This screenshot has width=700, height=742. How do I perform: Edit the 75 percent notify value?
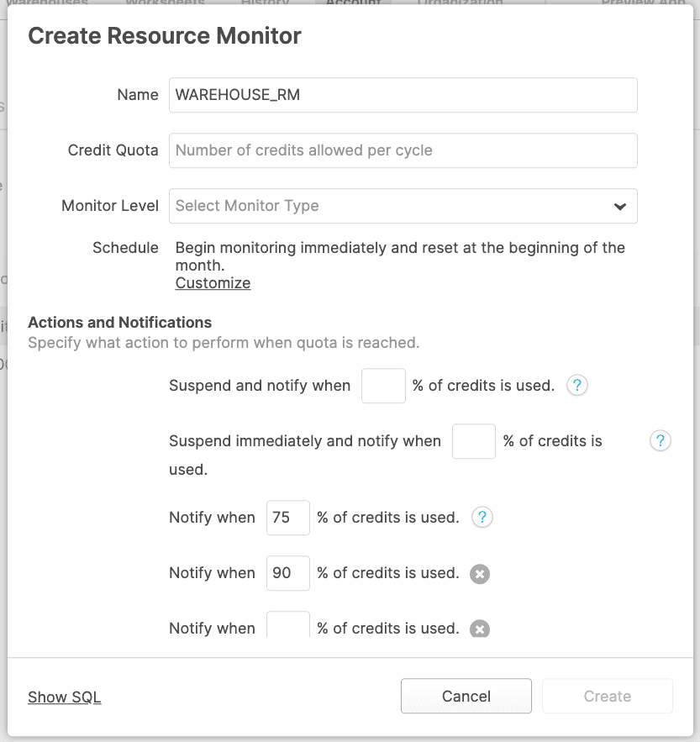click(287, 517)
